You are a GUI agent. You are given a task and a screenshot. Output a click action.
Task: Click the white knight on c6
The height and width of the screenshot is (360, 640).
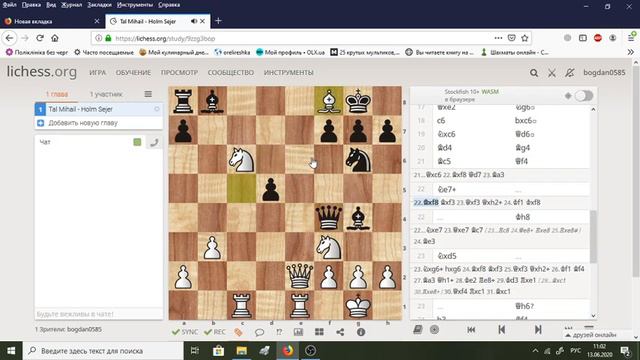[x=242, y=160]
